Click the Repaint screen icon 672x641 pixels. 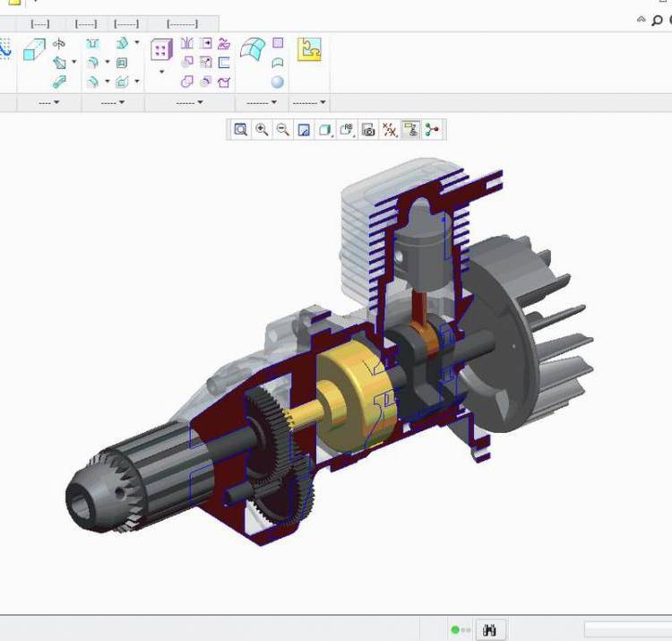coord(304,130)
